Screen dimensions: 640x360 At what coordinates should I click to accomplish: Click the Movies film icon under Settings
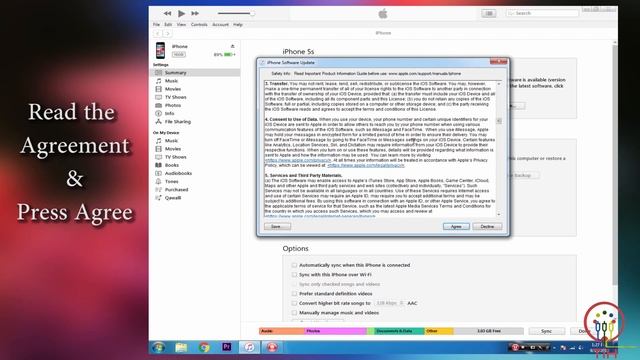pos(159,89)
